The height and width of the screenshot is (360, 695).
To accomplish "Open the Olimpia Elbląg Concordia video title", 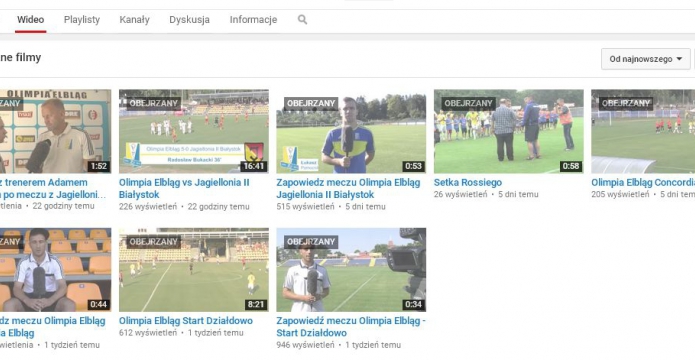I will point(643,182).
